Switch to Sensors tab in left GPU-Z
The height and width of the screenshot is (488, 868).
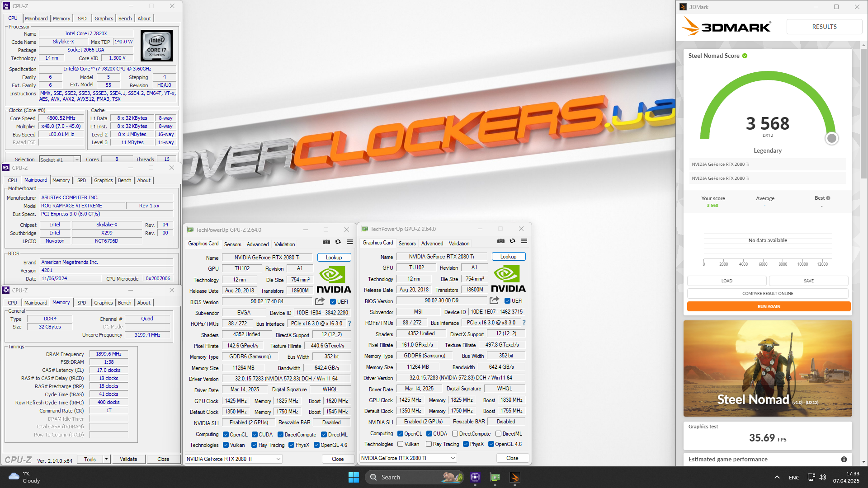click(x=233, y=244)
